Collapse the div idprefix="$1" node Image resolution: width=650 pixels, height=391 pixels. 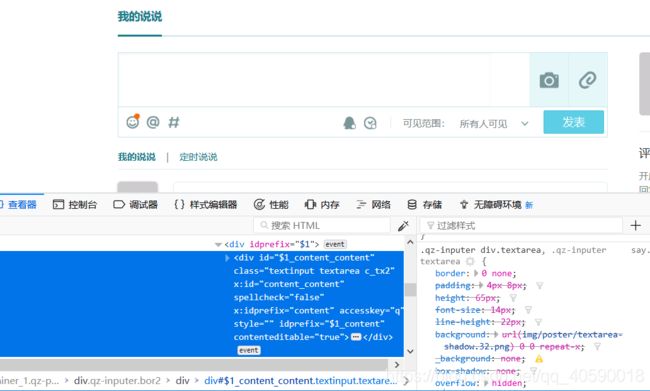[x=218, y=245]
